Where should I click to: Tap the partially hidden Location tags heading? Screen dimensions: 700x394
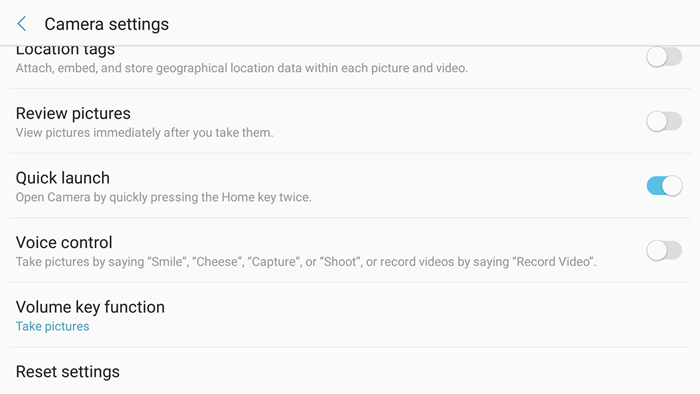pos(66,50)
